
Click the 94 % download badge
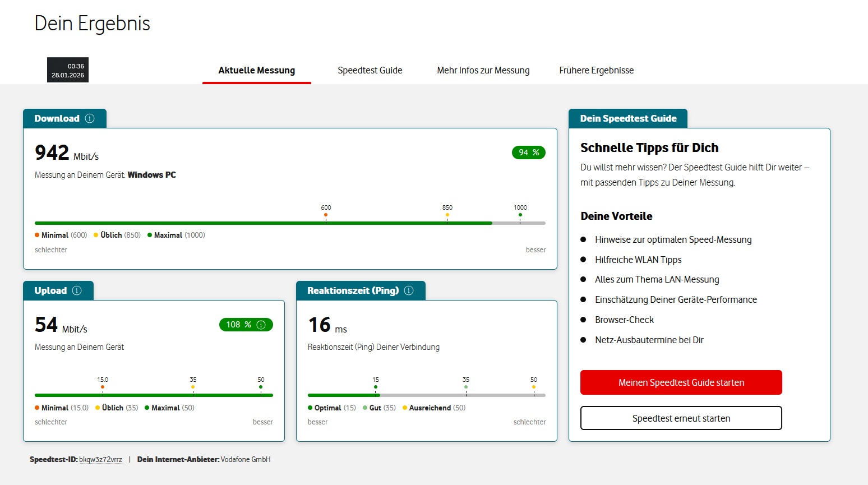pyautogui.click(x=529, y=153)
